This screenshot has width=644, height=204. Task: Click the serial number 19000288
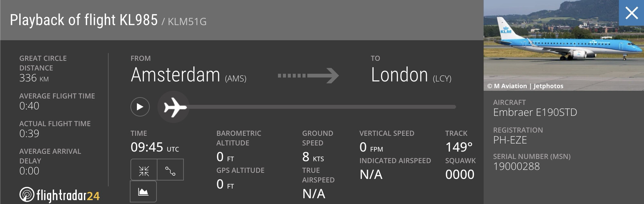516,166
